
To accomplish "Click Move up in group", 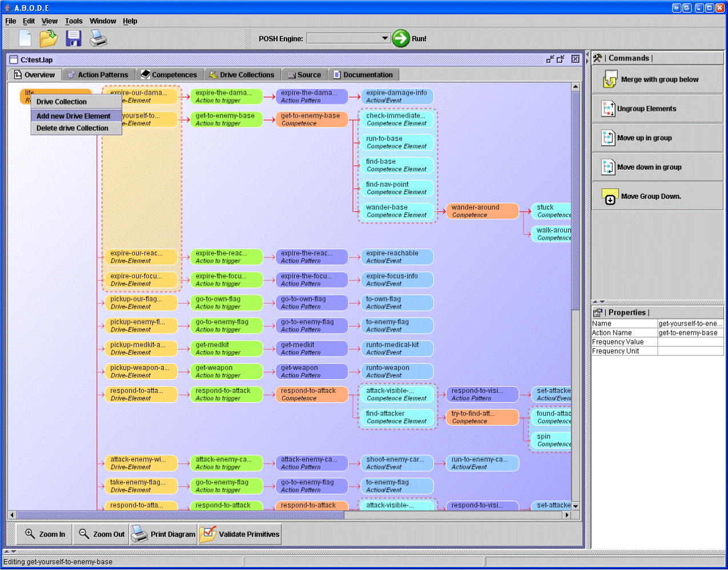I will coord(657,138).
